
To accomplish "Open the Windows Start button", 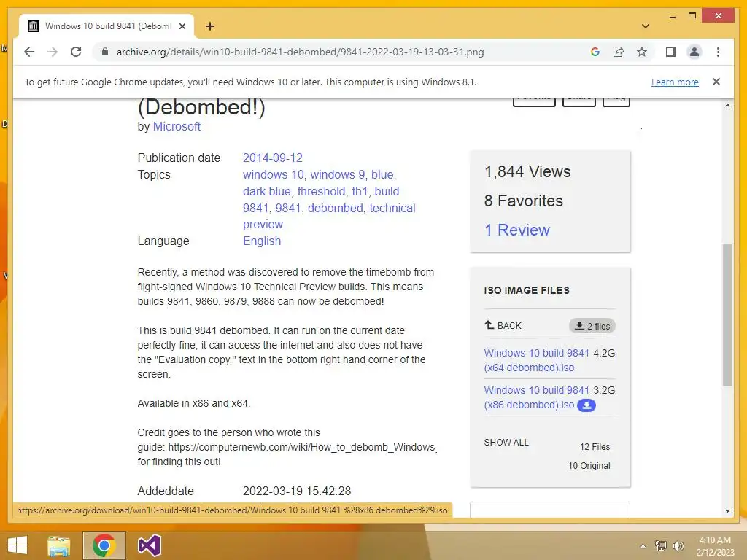I will (18, 545).
